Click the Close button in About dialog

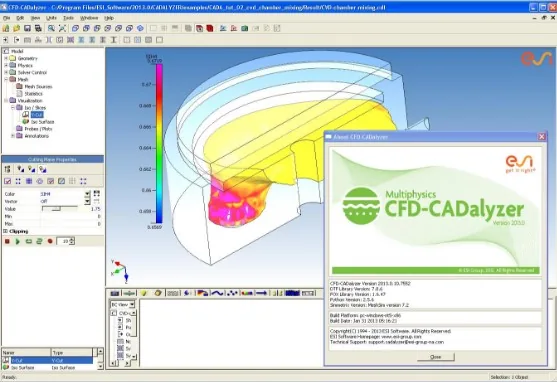(436, 357)
